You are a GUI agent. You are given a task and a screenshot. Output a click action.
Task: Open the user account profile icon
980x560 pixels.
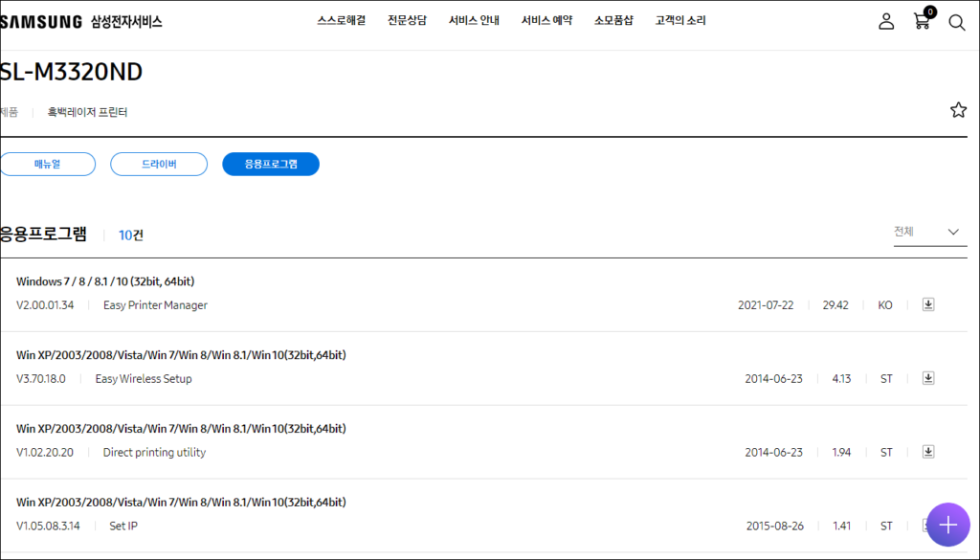886,21
